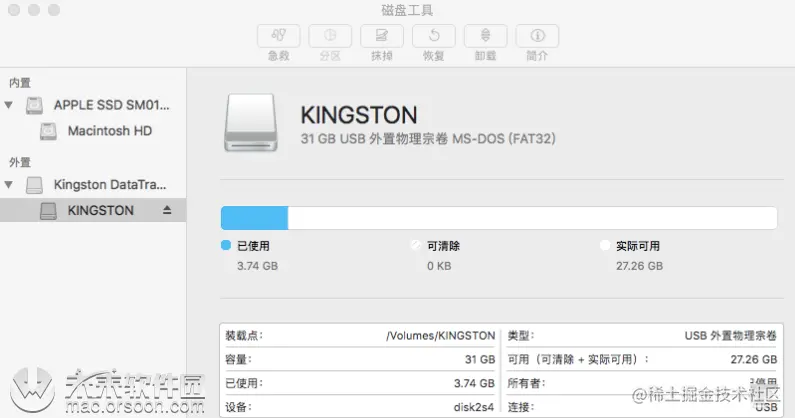Select the Restore (恢复) toolbar icon
The image size is (795, 418).
point(433,36)
